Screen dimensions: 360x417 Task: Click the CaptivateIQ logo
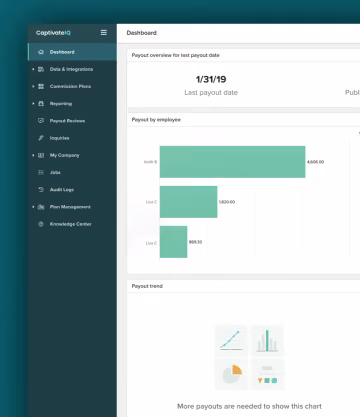[x=53, y=33]
